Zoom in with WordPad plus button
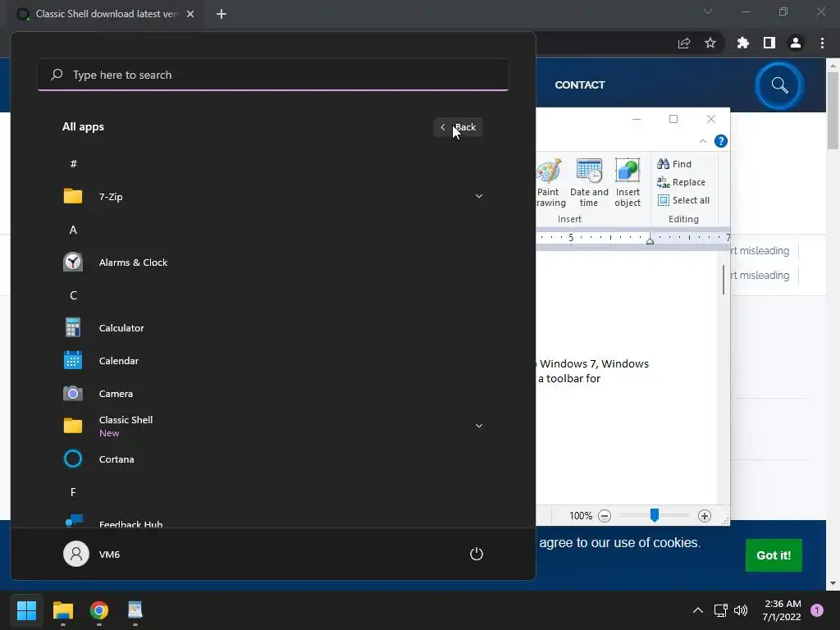Viewport: 840px width, 630px height. (705, 516)
